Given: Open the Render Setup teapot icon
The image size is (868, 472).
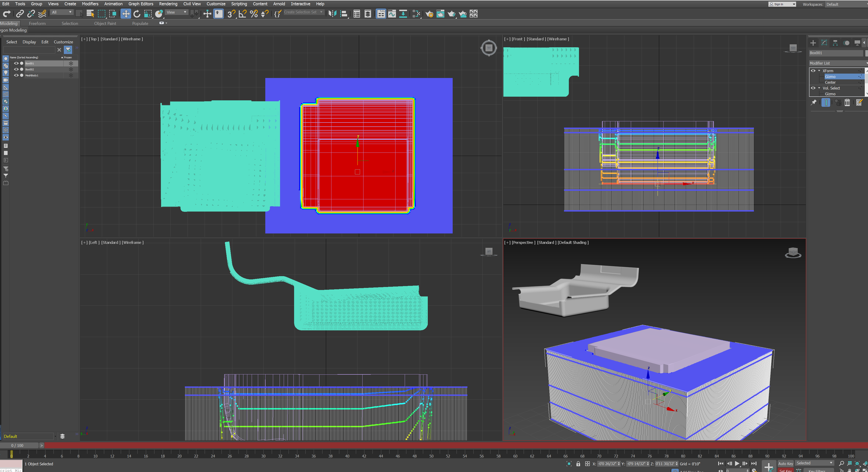Looking at the screenshot, I should [x=429, y=13].
